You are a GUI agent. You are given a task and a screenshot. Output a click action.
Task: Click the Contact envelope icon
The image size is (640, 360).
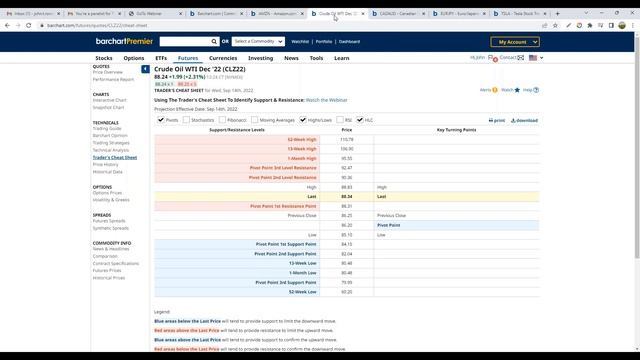click(x=521, y=58)
